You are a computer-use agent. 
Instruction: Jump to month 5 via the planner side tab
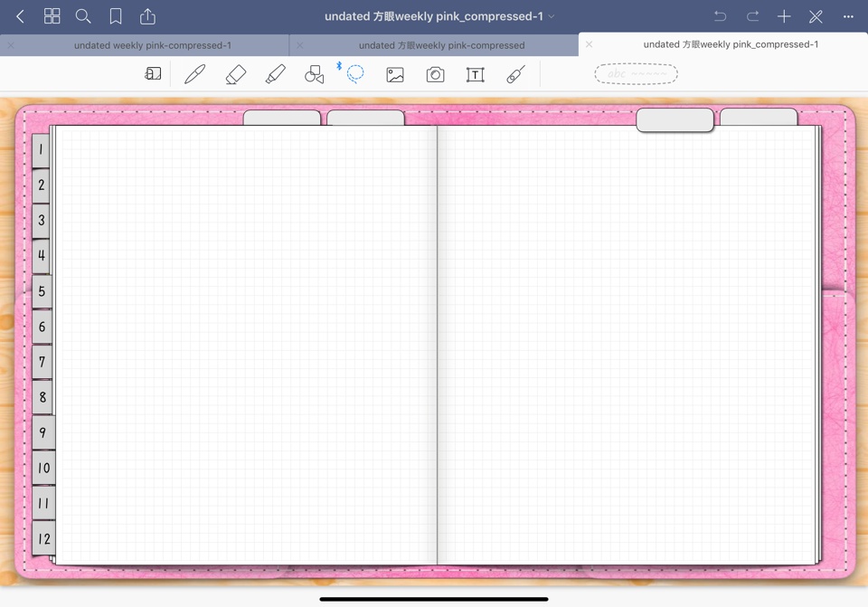click(41, 291)
